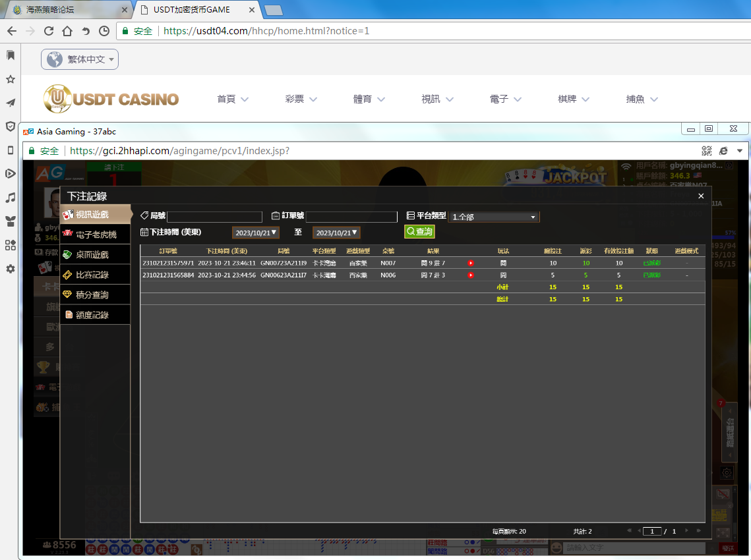Go to browser home icon
This screenshot has width=751, height=560.
coord(67,31)
